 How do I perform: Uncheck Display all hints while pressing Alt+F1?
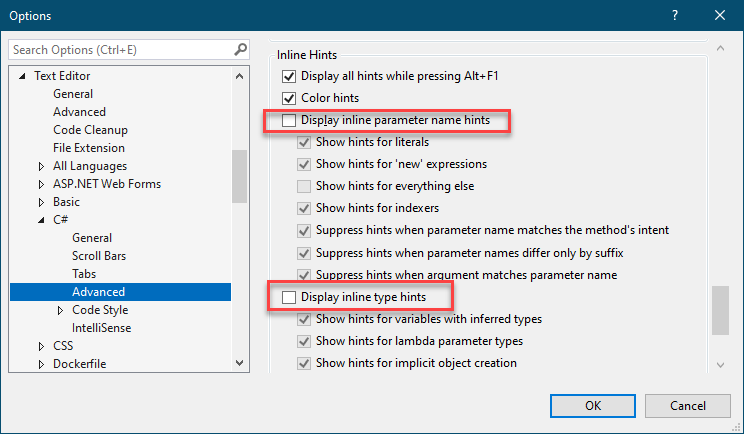[289, 76]
